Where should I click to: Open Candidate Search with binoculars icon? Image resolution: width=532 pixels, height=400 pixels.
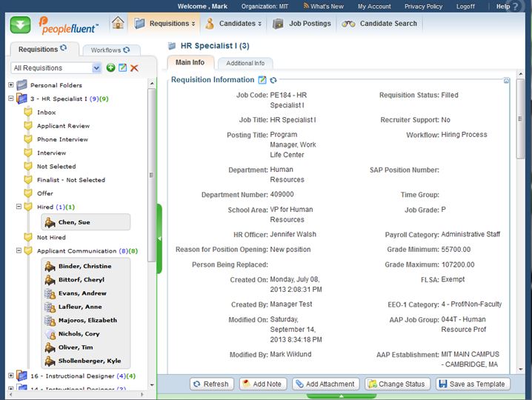click(379, 24)
